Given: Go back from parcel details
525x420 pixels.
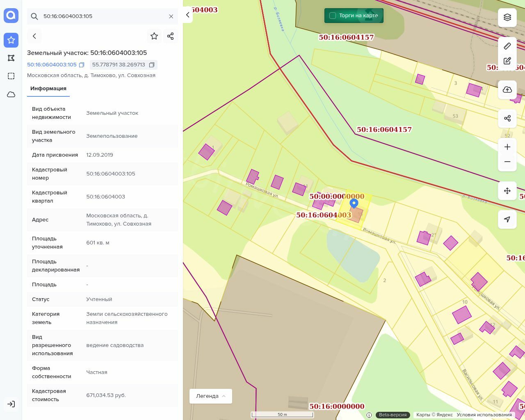Looking at the screenshot, I should 34,36.
